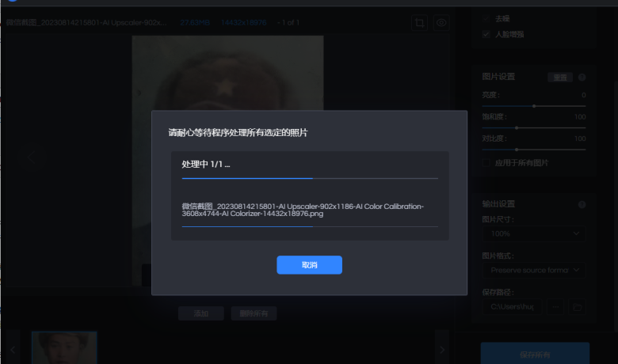Screen dimensions: 618x364
Task: Click the overall progress bar under 处理中 1/1
Action: (310, 178)
